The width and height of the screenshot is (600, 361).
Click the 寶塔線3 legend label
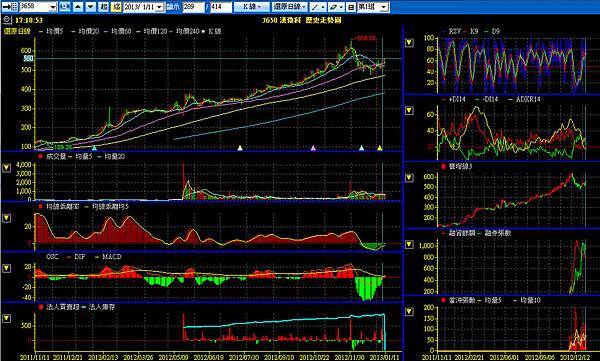pos(461,167)
